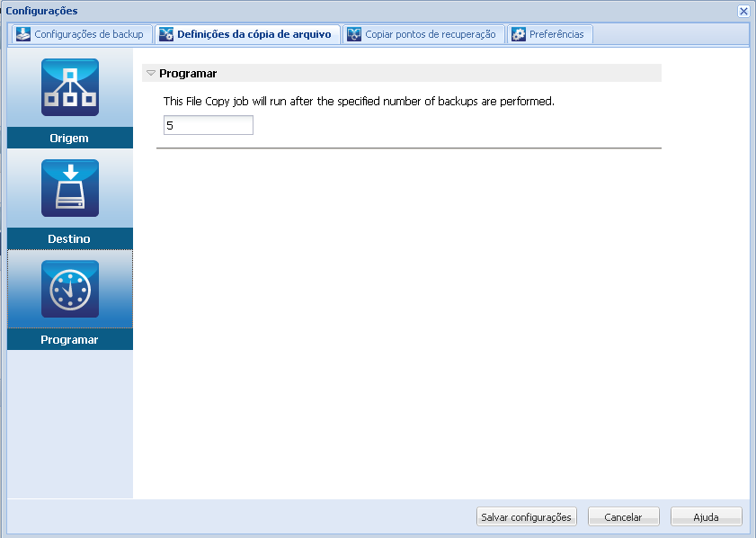Screen dimensions: 756x538
Task: Click the copy recovery points tab icon
Action: [x=354, y=34]
